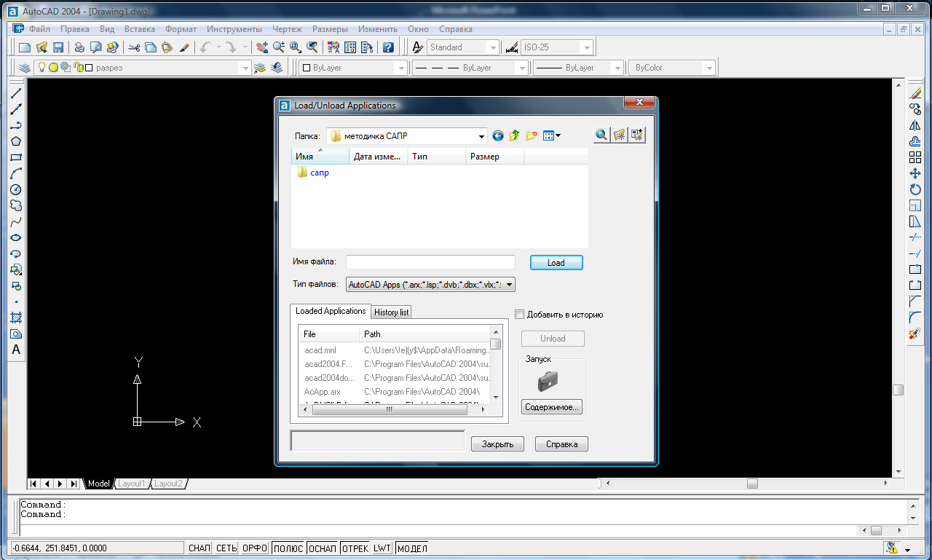Activate the Hatch tool
The width and height of the screenshot is (932, 560).
point(16,318)
